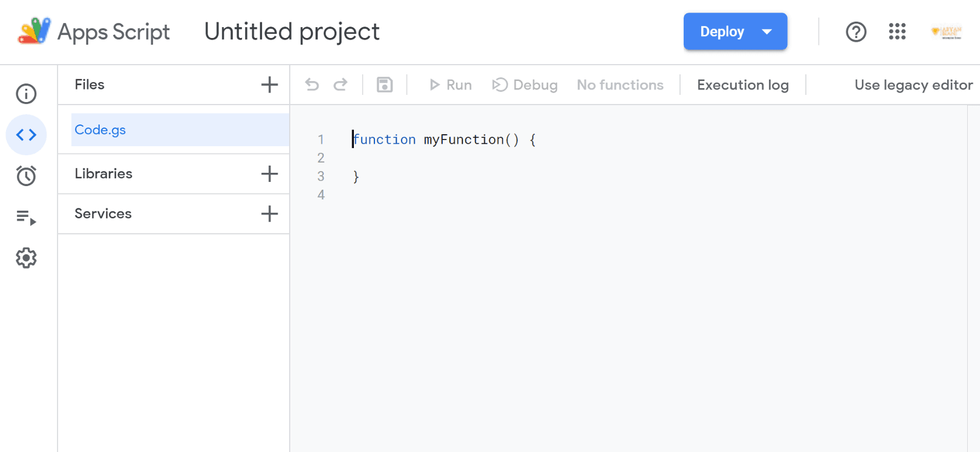Open the No functions selector dropdown
The image size is (980, 452).
[x=620, y=85]
